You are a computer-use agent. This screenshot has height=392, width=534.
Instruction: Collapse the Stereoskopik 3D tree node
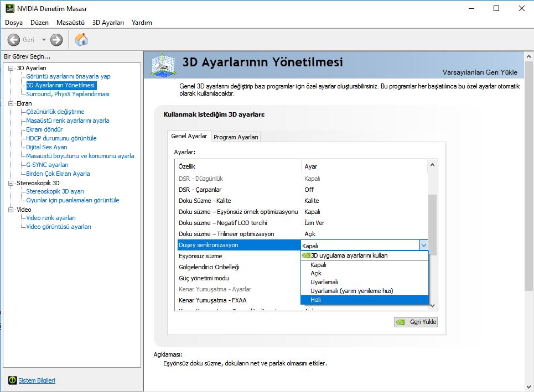tap(11, 183)
